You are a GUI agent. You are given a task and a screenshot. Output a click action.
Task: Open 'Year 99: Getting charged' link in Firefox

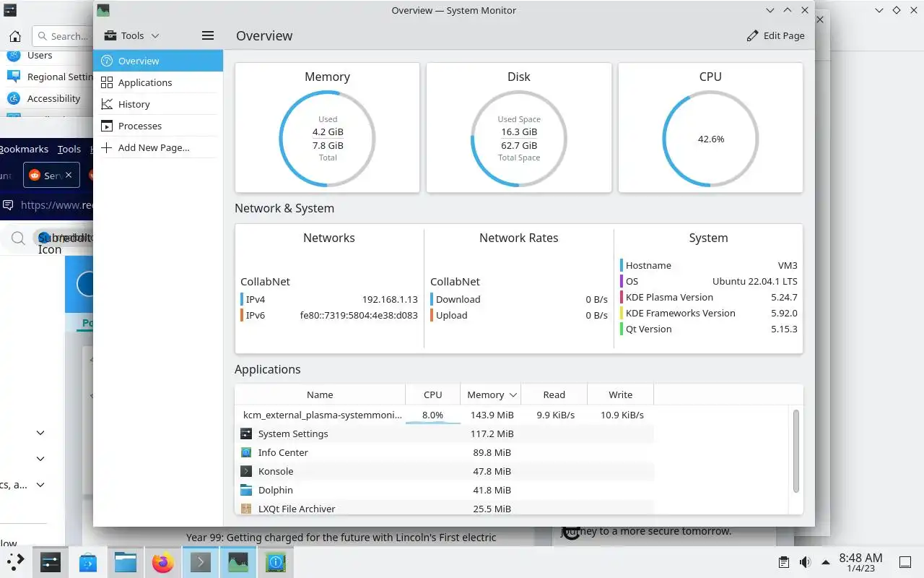coord(341,537)
